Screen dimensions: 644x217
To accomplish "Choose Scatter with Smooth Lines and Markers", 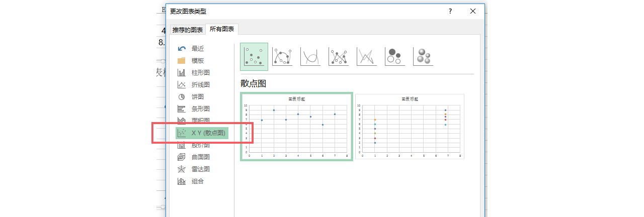I will click(x=282, y=57).
